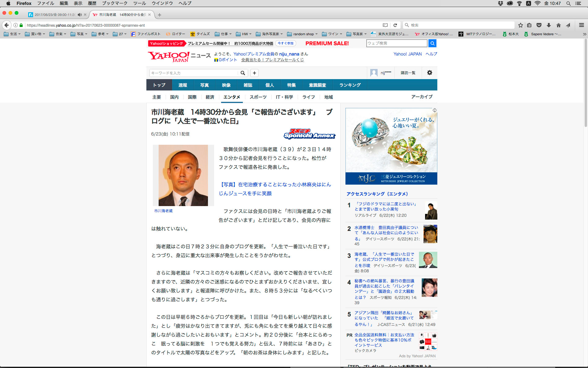Open Yahoo news settings gear icon
This screenshot has height=368, width=588.
(430, 73)
